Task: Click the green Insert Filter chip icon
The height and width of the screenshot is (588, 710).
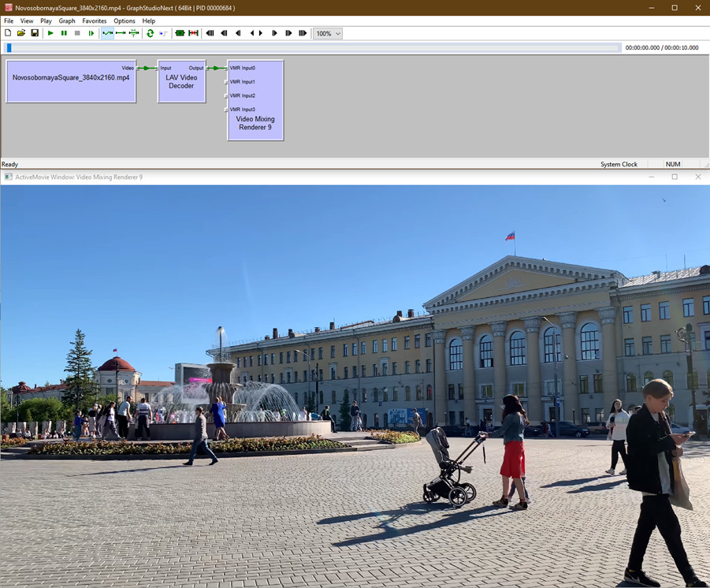Action: point(180,33)
